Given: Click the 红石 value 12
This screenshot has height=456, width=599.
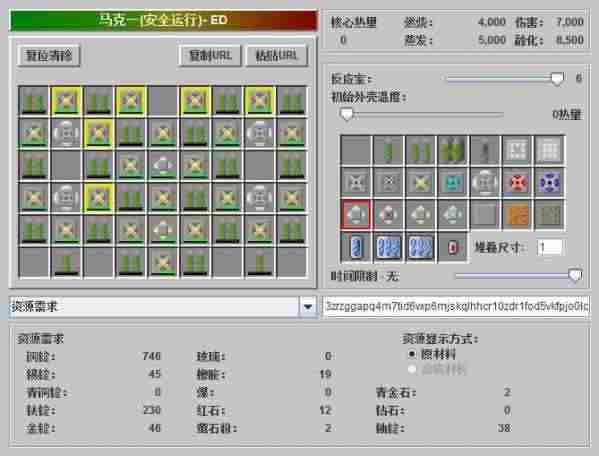Looking at the screenshot, I should click(x=325, y=410).
